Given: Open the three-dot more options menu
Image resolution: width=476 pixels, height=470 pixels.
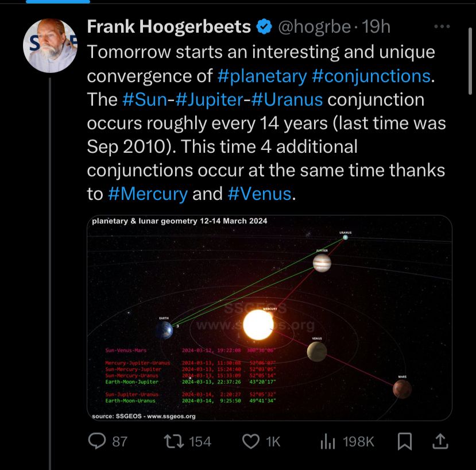Looking at the screenshot, I should [442, 26].
